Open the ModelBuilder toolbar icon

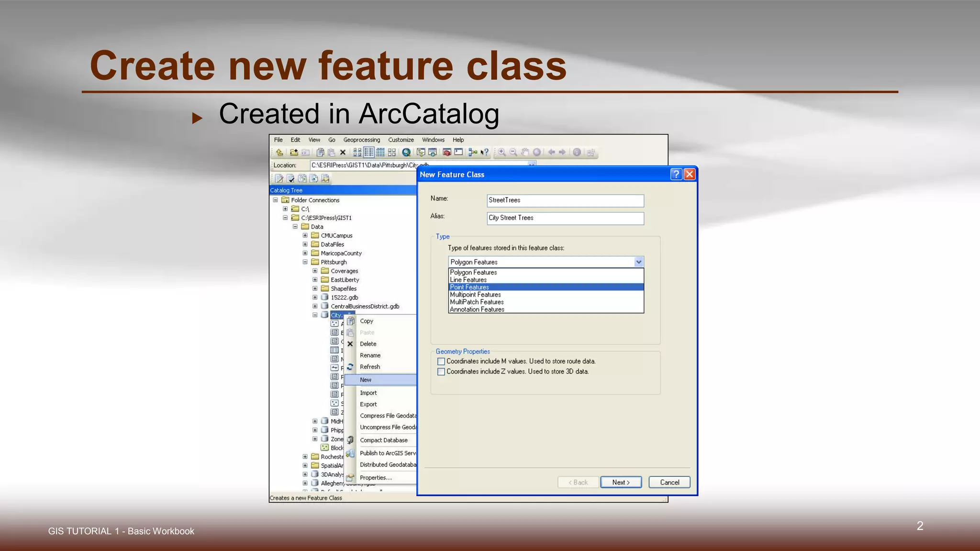pyautogui.click(x=473, y=153)
